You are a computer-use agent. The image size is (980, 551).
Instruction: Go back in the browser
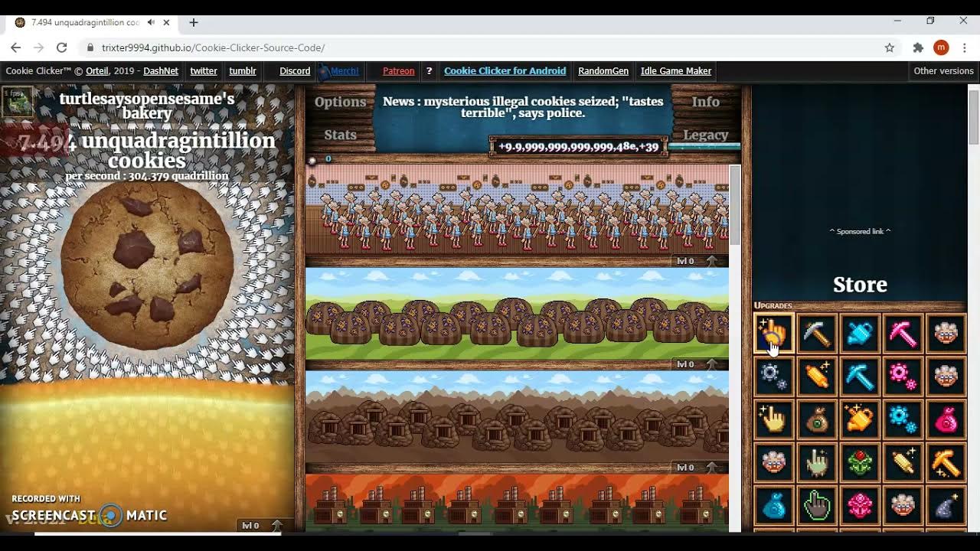pos(15,47)
